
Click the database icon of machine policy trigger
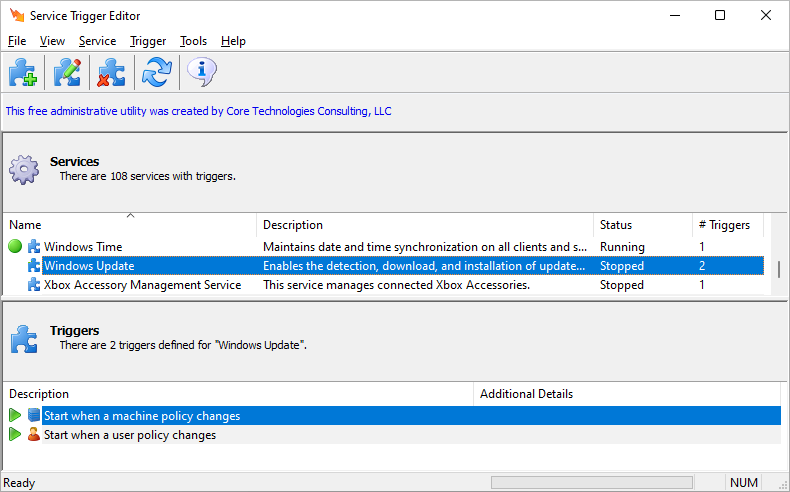pos(34,415)
